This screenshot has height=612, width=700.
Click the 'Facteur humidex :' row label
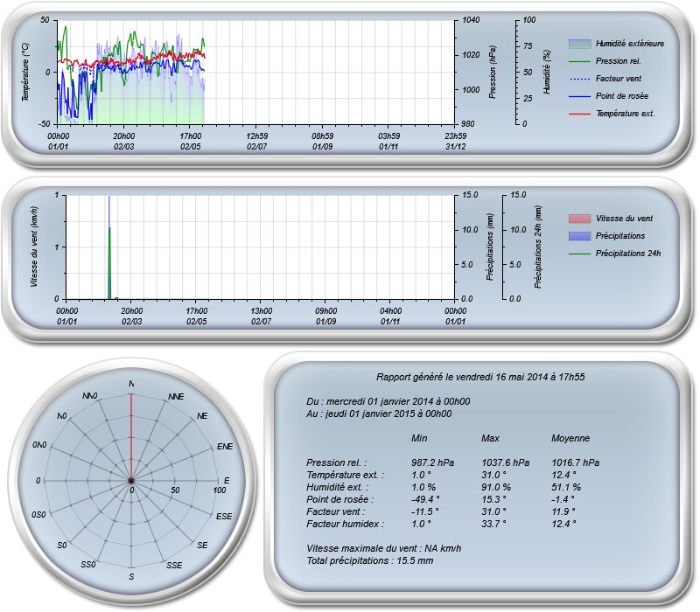pos(345,524)
